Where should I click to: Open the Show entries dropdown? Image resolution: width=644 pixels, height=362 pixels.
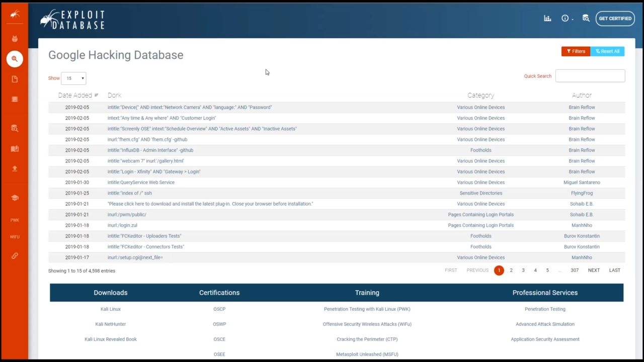(x=73, y=78)
